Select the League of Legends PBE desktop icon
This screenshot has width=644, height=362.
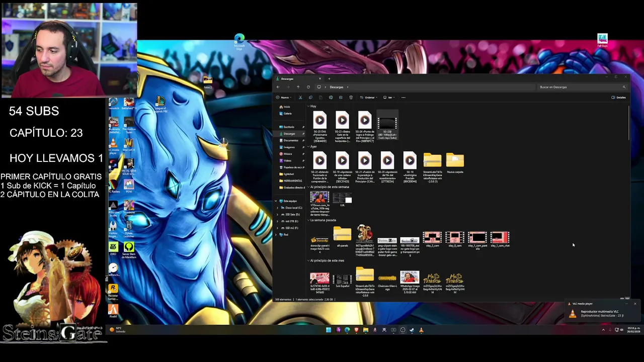click(x=160, y=105)
